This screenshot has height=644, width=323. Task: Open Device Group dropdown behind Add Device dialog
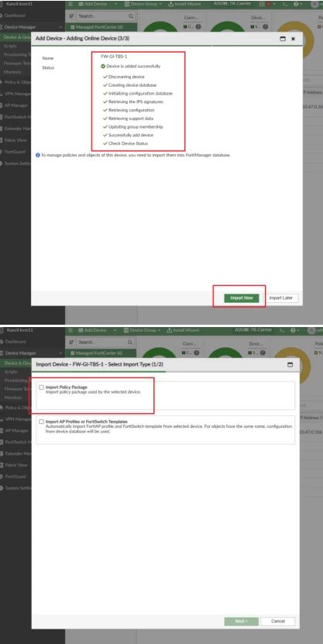click(x=143, y=4)
